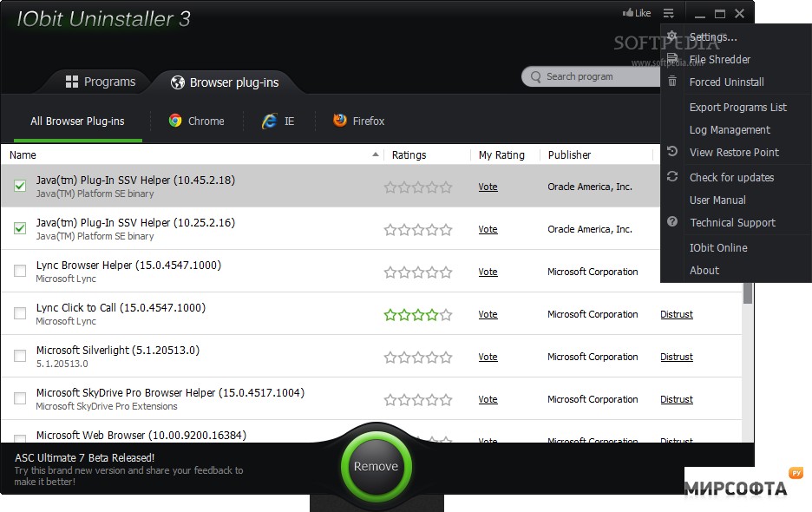Click the Forced Uninstall trash icon

click(672, 82)
